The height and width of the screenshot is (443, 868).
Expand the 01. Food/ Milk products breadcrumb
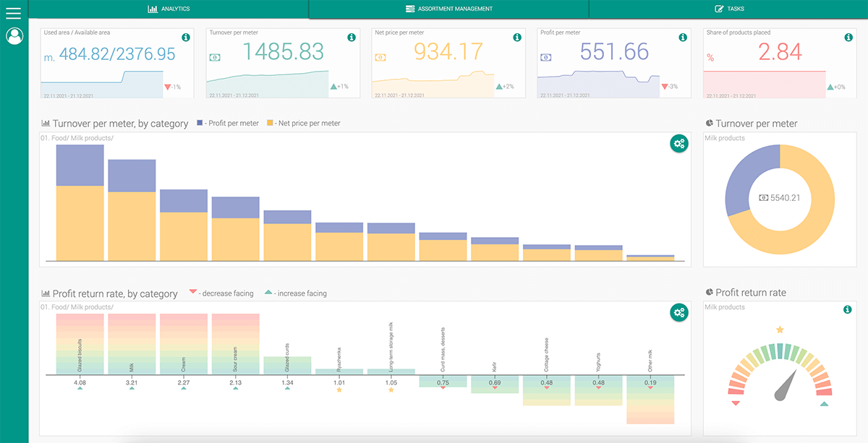[77, 137]
